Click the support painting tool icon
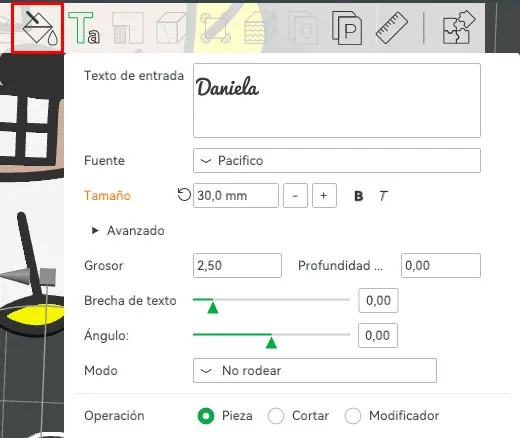 click(x=128, y=29)
